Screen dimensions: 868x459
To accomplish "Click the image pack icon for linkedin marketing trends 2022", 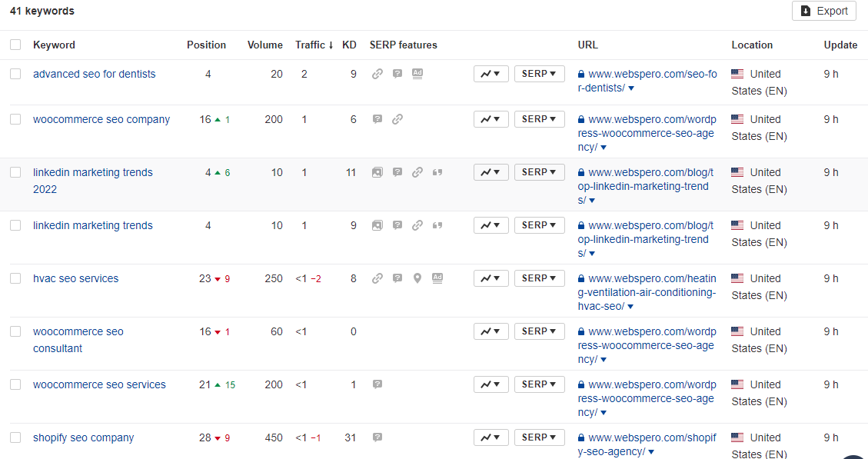I will coord(377,172).
